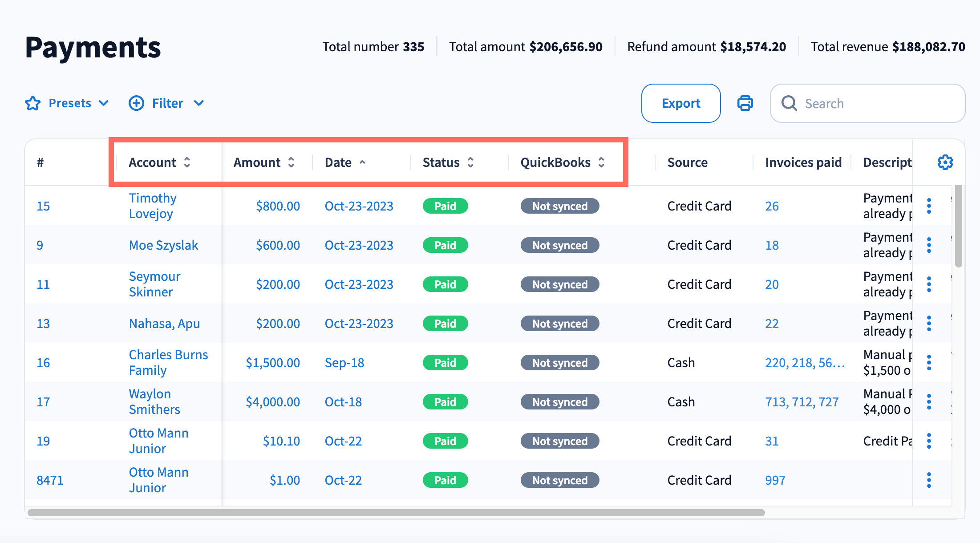Screen dimensions: 980x543
Task: Open table column settings gear icon
Action: [945, 162]
